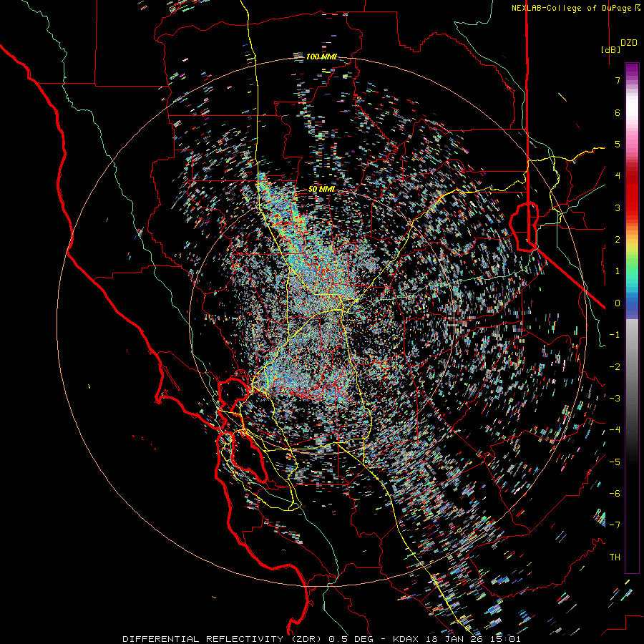Click the -5 value on the color scale
644x644 pixels.
pos(615,462)
